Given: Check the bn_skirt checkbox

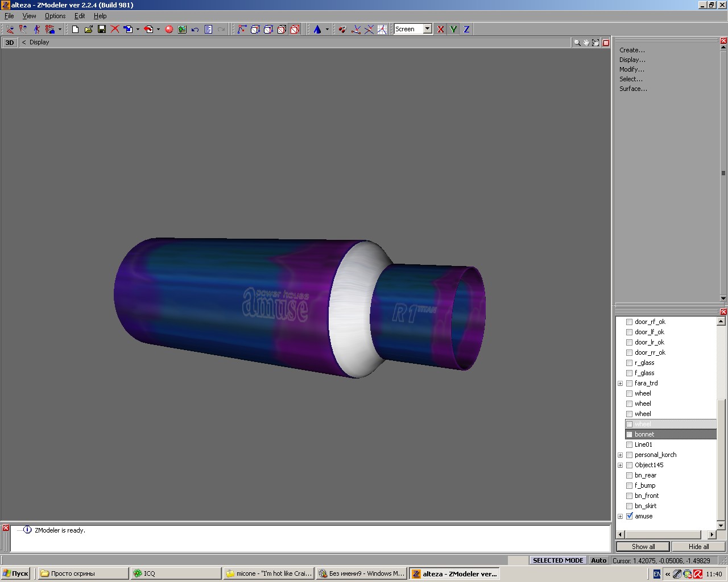Looking at the screenshot, I should tap(630, 506).
